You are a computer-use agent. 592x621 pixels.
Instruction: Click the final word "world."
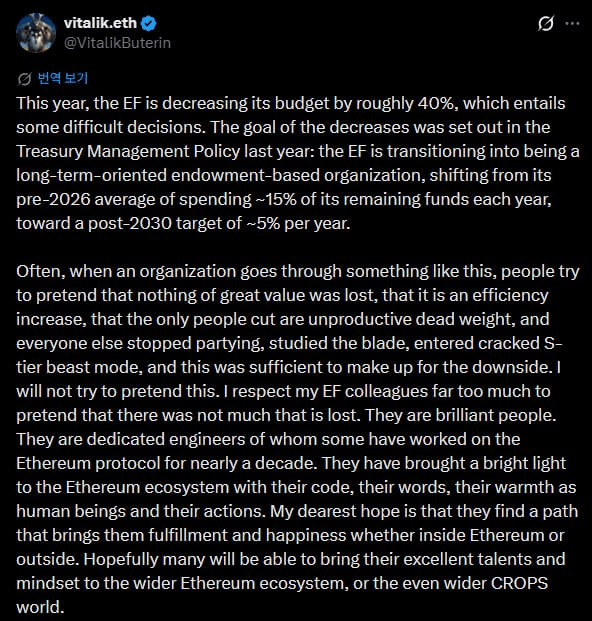(40, 607)
